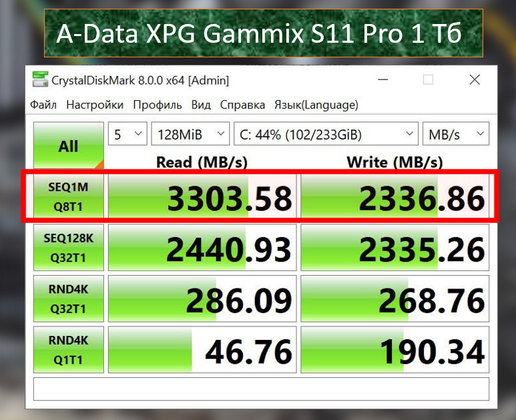Open the test size dropdown showing 128MiB
This screenshot has width=516, height=420.
point(190,134)
